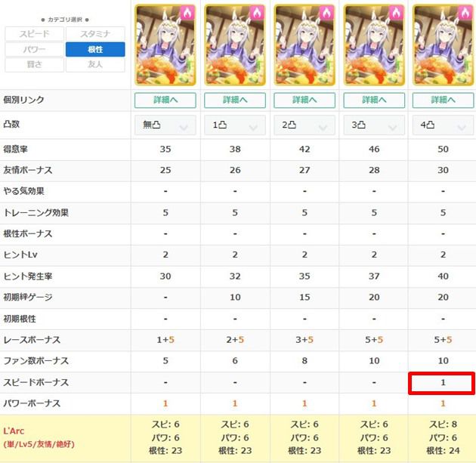Open the 無凸 limit break dropdown
Screen dimensions: 476x463
(x=165, y=125)
